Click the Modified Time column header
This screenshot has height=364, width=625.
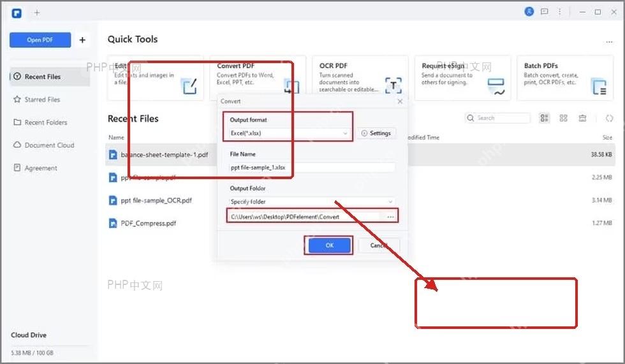click(x=423, y=138)
